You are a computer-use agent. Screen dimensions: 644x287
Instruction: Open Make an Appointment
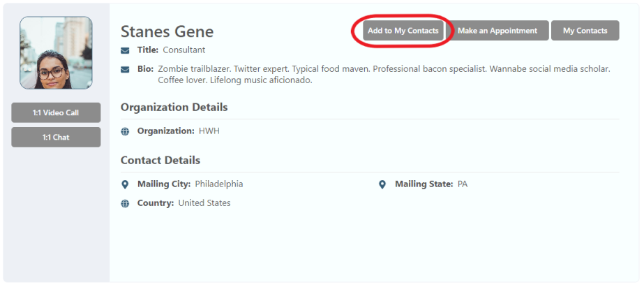(x=497, y=31)
